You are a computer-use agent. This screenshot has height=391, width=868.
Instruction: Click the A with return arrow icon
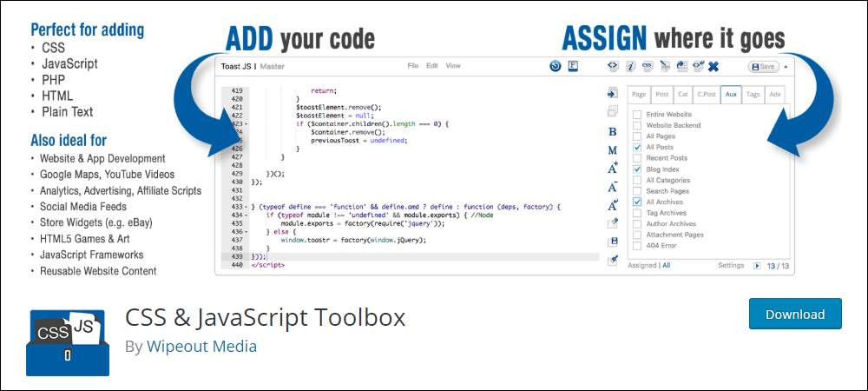point(612,205)
